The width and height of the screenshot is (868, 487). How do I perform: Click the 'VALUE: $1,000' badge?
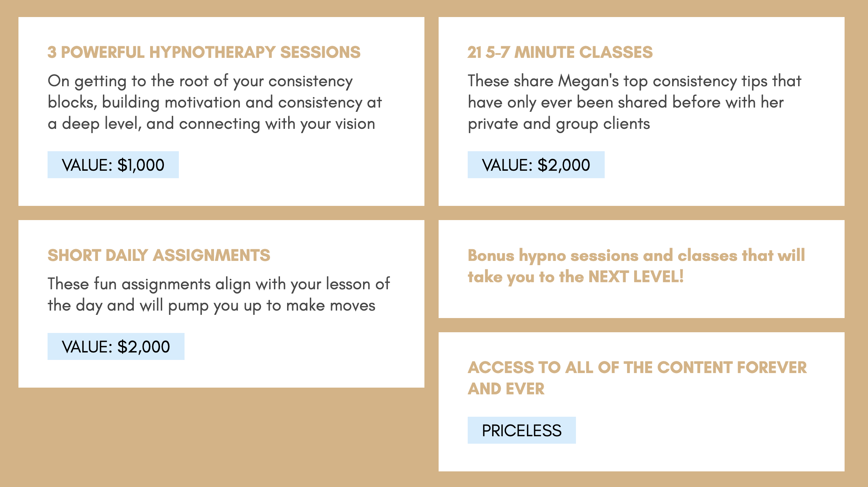(x=113, y=165)
